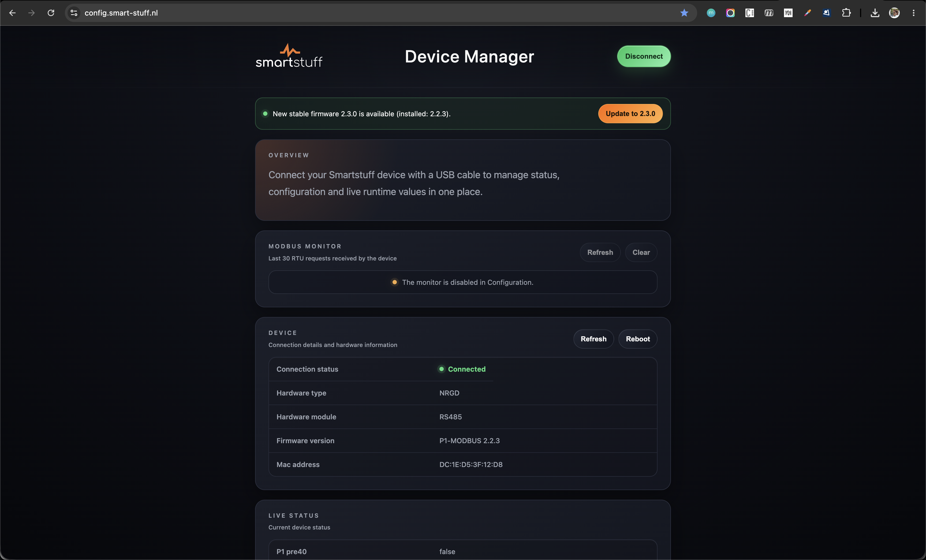
Task: Open the gray italic 'm' extension
Action: tap(768, 13)
